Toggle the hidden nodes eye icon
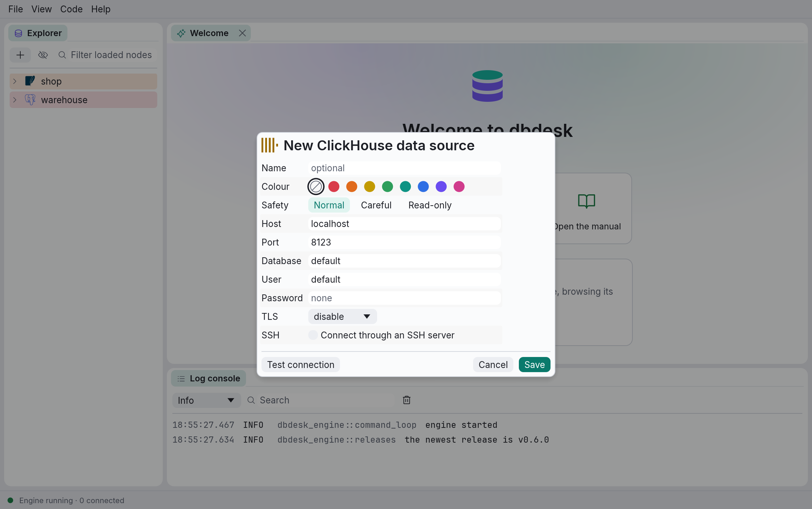This screenshot has width=812, height=509. point(43,55)
